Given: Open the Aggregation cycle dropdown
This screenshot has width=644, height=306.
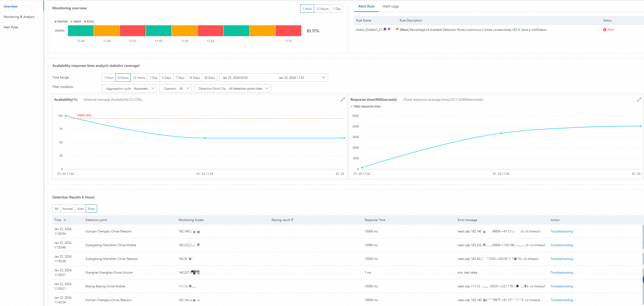Looking at the screenshot, I should (x=129, y=89).
